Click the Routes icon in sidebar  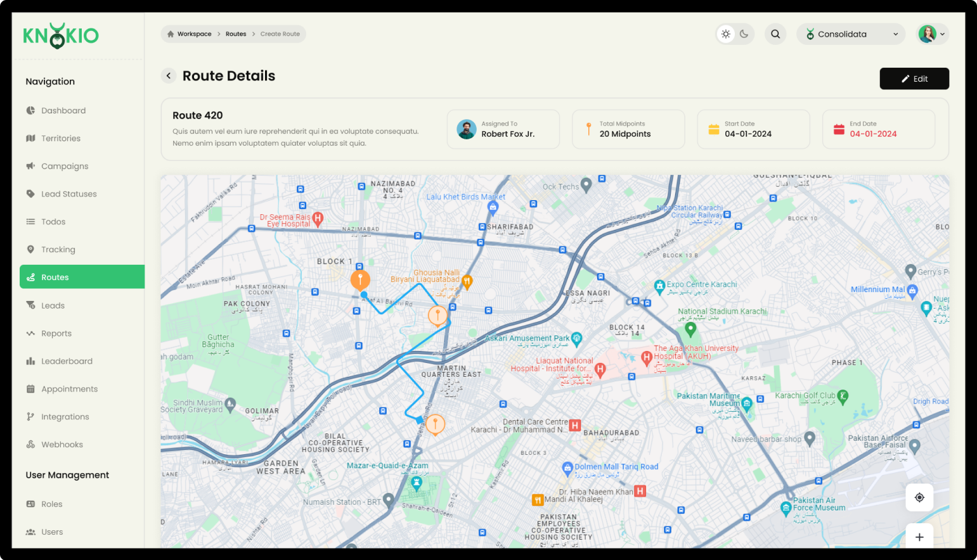(30, 277)
